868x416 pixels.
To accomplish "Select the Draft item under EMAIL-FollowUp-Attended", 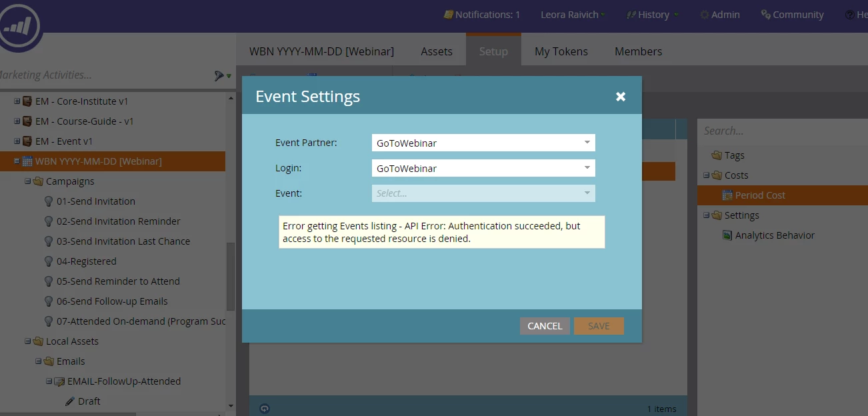I will [x=89, y=401].
